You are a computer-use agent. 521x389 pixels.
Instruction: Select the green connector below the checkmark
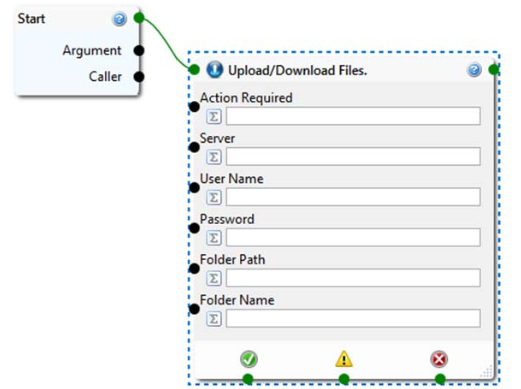248,379
